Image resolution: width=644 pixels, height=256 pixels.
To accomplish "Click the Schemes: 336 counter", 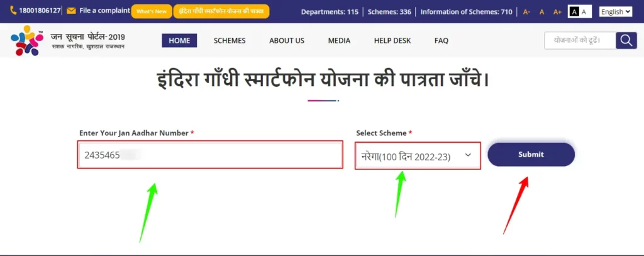I will (389, 12).
